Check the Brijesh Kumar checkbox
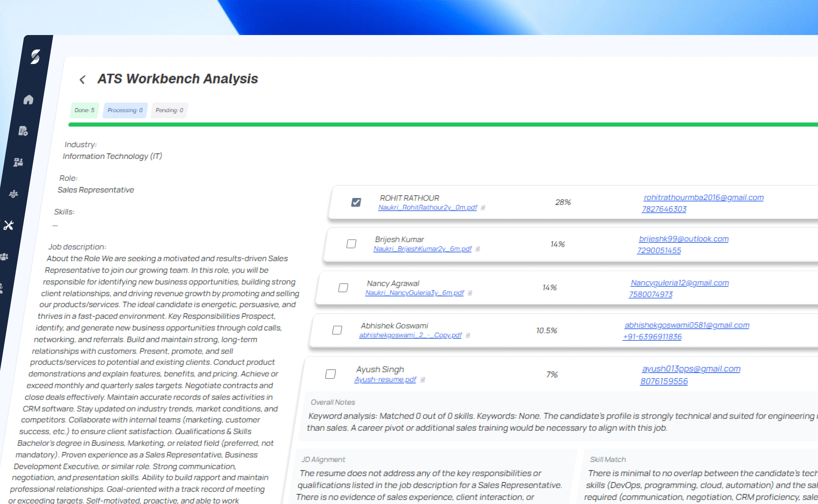Viewport: 818px width, 504px height. pos(351,244)
